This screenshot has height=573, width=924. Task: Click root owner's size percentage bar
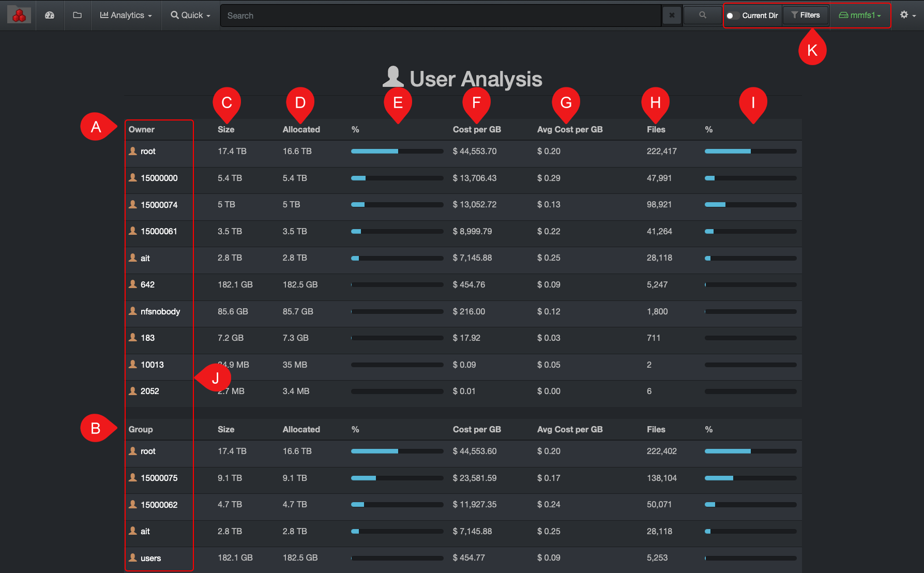[397, 152]
